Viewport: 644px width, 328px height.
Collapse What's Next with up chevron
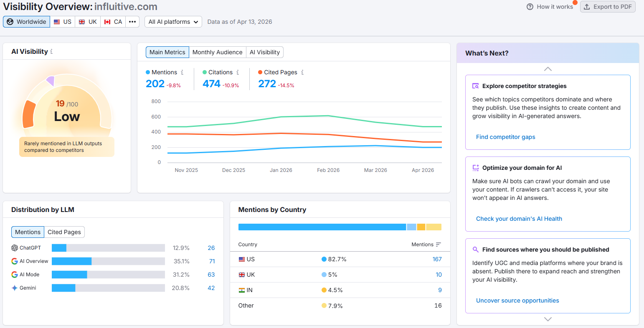(x=548, y=69)
